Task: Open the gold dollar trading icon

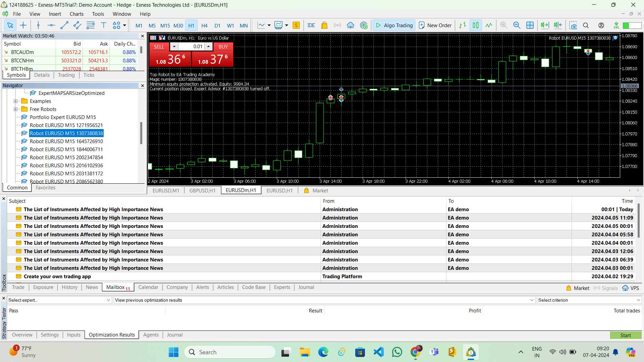Action: 296,25
